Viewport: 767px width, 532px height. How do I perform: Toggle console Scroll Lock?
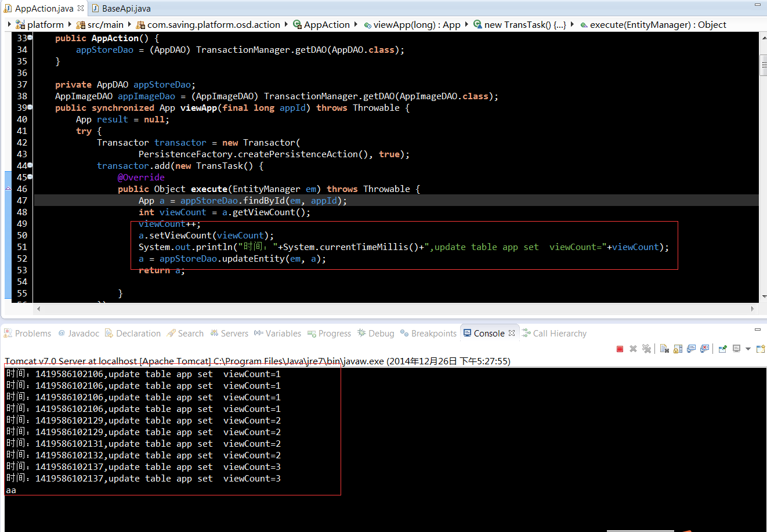pos(678,349)
